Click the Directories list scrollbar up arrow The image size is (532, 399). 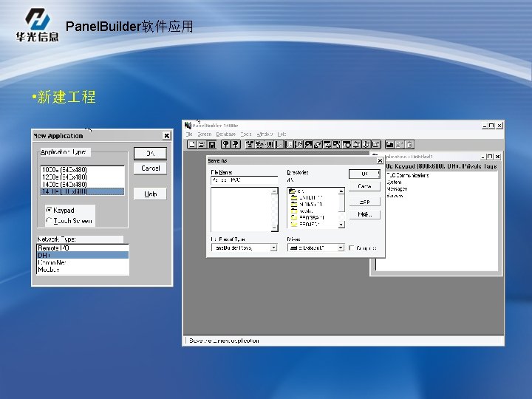pos(341,191)
